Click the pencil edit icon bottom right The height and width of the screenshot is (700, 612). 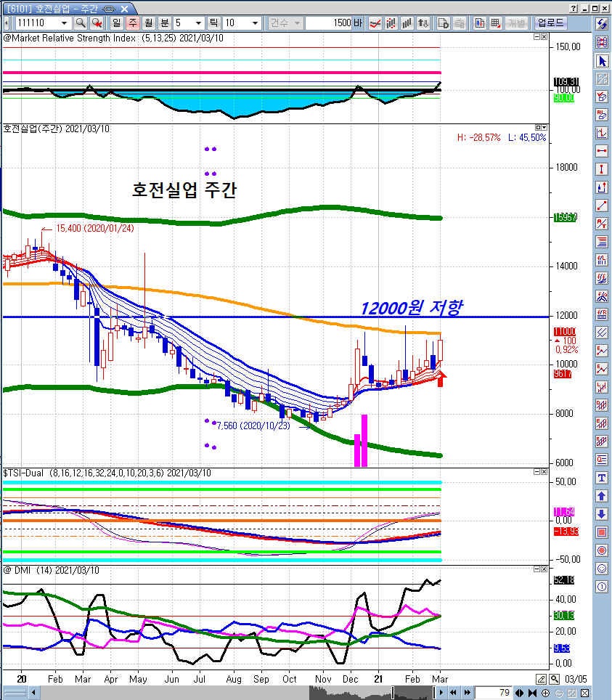point(541,679)
